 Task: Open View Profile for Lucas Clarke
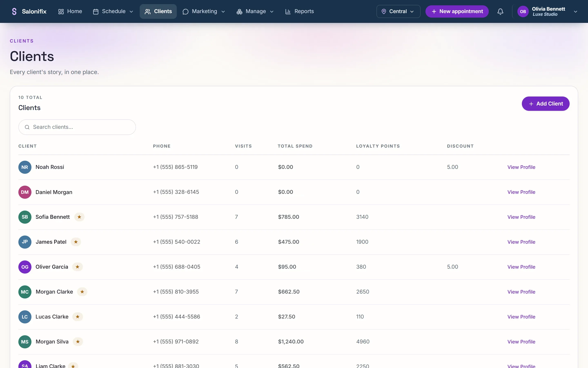(521, 317)
